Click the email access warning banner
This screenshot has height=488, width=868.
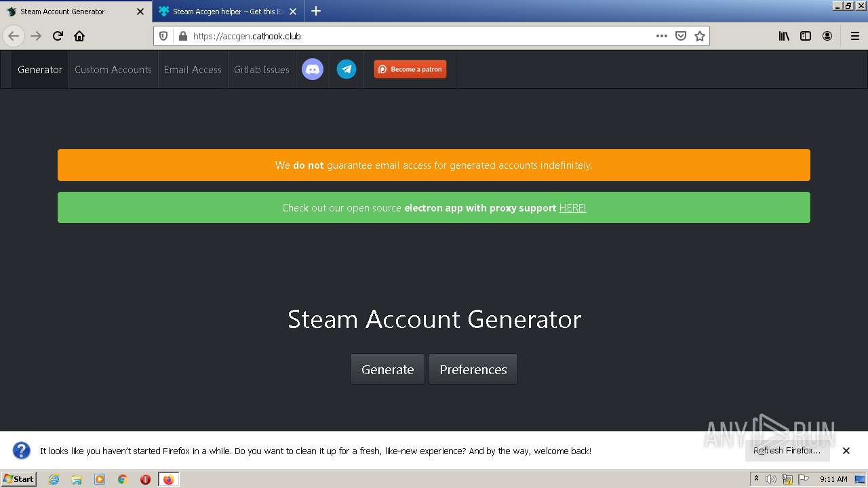point(434,165)
